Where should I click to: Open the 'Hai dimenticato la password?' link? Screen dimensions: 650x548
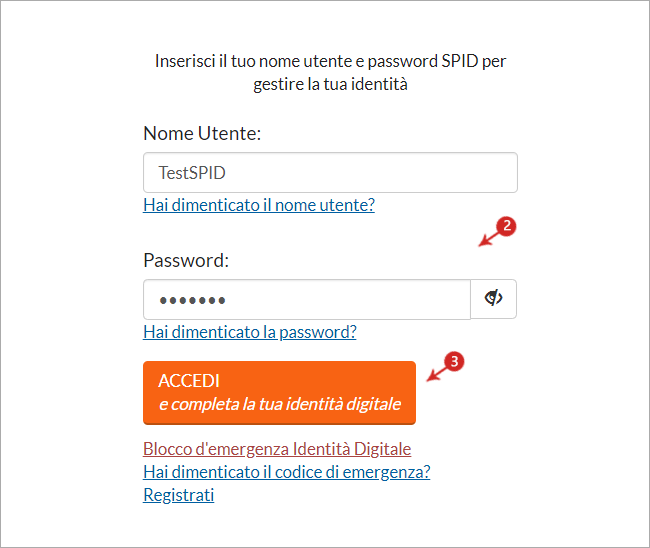(250, 332)
